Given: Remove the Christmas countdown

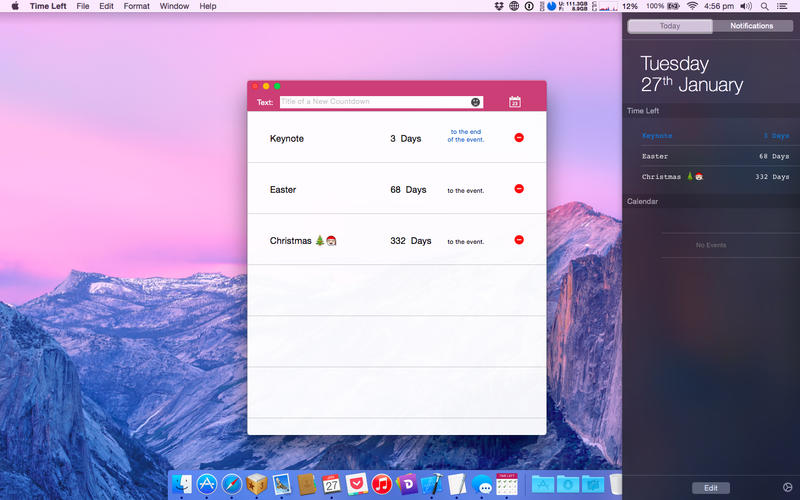Looking at the screenshot, I should click(519, 239).
